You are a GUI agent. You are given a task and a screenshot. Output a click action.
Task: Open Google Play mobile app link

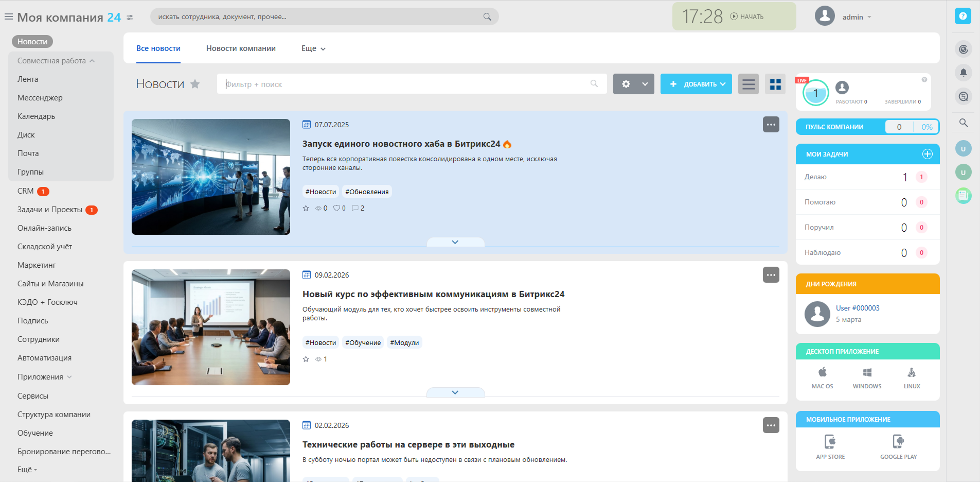[898, 446]
